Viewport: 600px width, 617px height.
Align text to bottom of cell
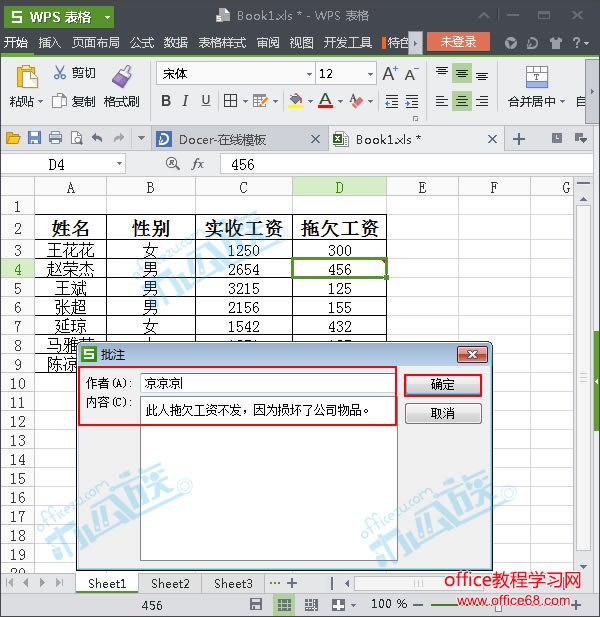pos(482,74)
